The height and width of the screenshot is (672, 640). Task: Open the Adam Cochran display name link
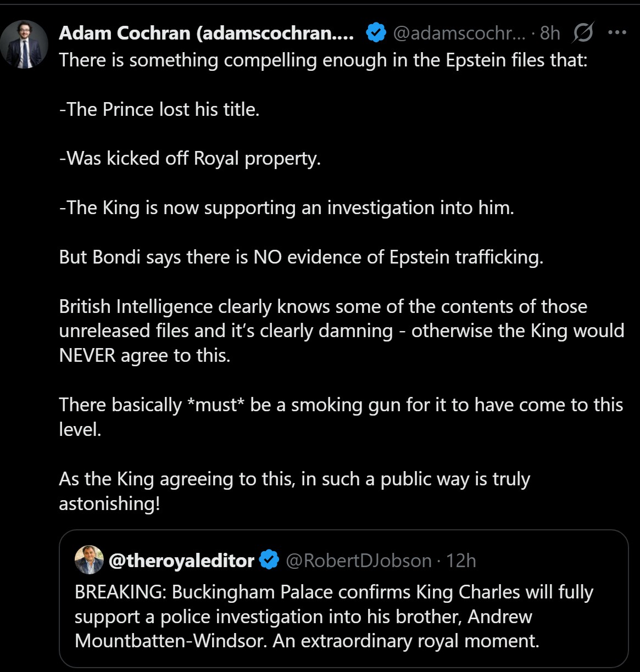(206, 33)
